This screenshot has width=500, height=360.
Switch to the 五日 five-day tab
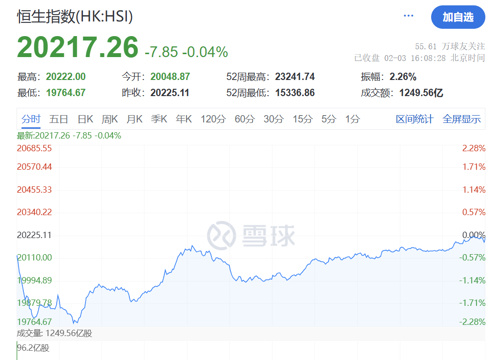click(x=59, y=119)
